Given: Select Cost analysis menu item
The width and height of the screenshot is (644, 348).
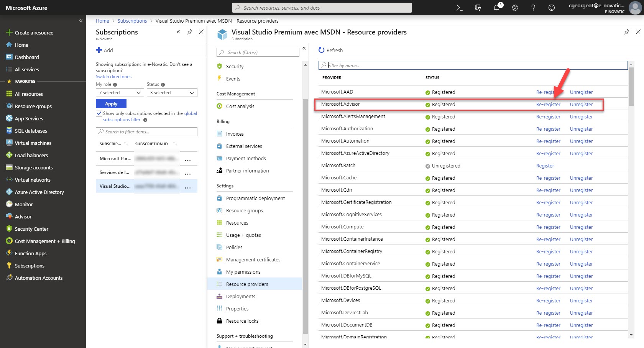Looking at the screenshot, I should pos(240,106).
